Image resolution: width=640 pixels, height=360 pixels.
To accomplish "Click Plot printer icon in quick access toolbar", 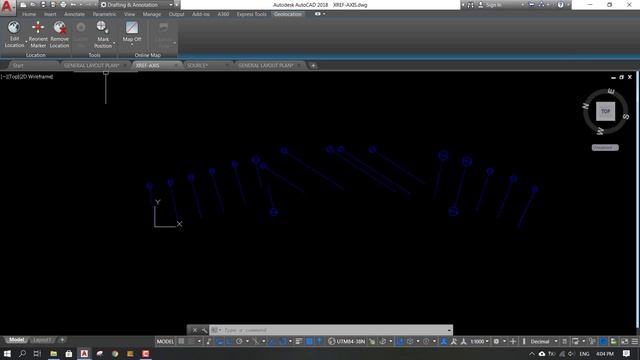I will tap(63, 5).
